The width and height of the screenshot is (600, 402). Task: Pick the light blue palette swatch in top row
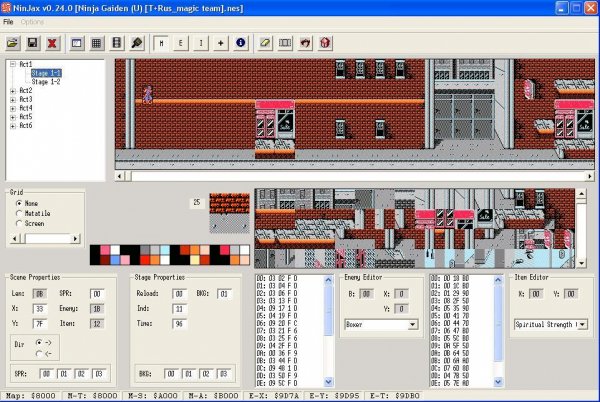tap(165, 250)
